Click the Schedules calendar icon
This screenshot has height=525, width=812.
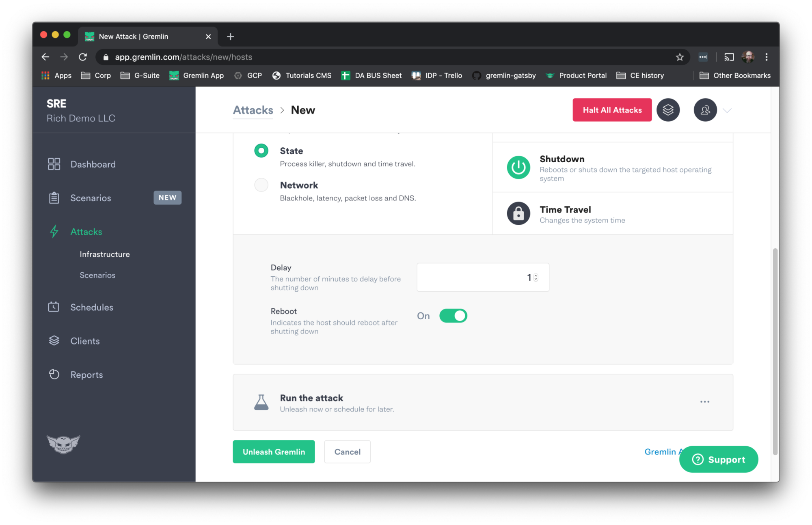pos(54,307)
